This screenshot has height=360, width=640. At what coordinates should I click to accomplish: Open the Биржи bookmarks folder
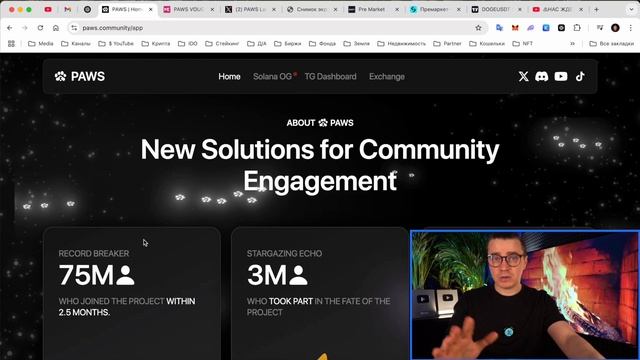pos(287,44)
